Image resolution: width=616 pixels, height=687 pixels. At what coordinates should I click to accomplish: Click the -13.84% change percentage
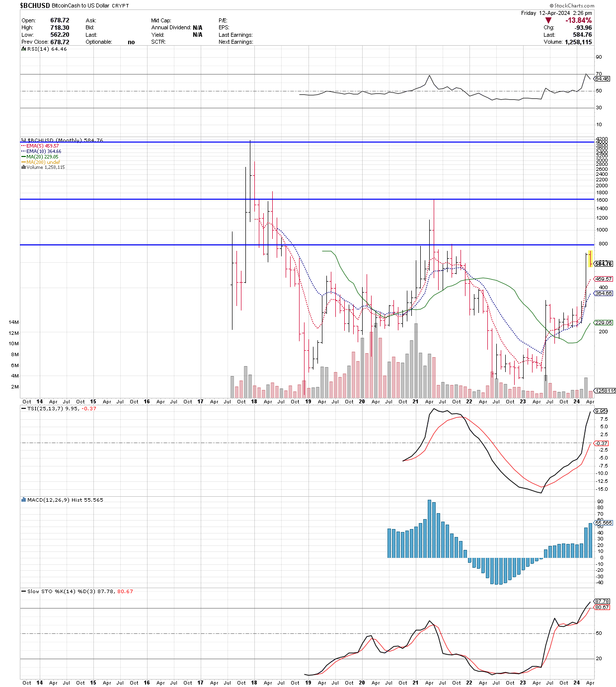pyautogui.click(x=578, y=20)
